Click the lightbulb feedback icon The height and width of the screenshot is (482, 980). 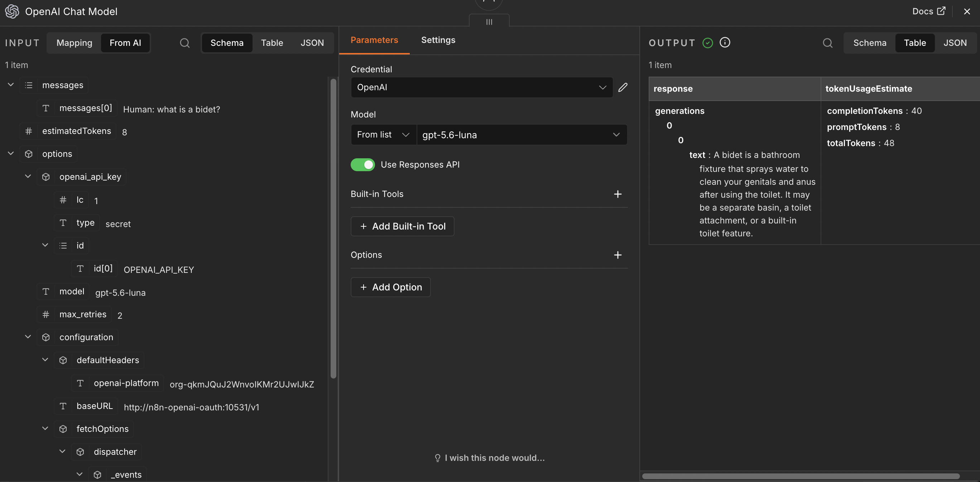pyautogui.click(x=437, y=458)
